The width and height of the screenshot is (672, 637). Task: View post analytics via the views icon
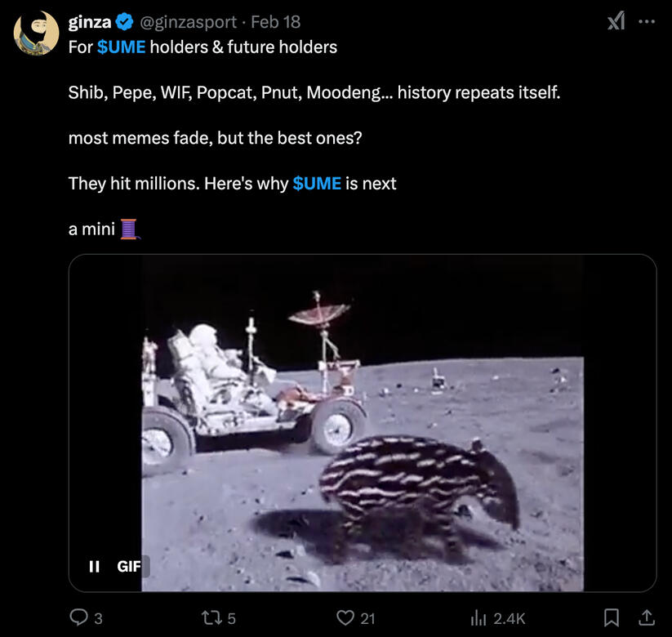point(481,618)
